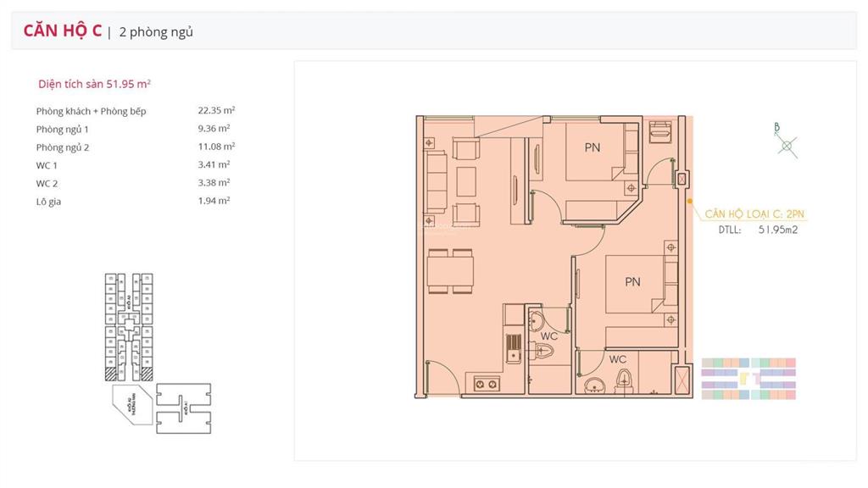Click the "Diện tích sàn 51.95 m²" heading
Image resolution: width=868 pixels, height=488 pixels.
94,84
